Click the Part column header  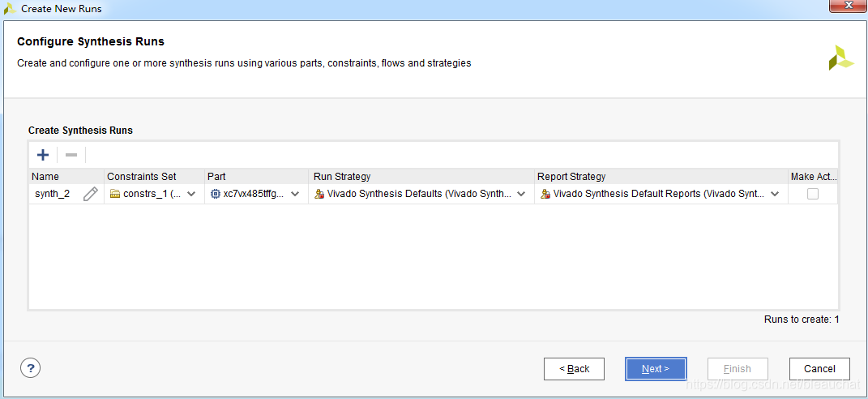(x=256, y=176)
